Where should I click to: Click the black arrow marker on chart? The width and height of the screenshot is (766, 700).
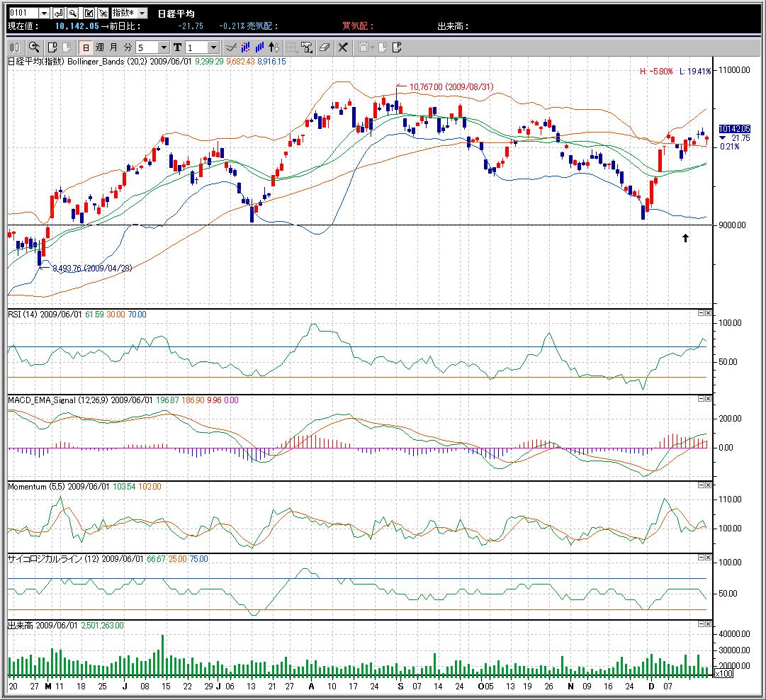(685, 239)
